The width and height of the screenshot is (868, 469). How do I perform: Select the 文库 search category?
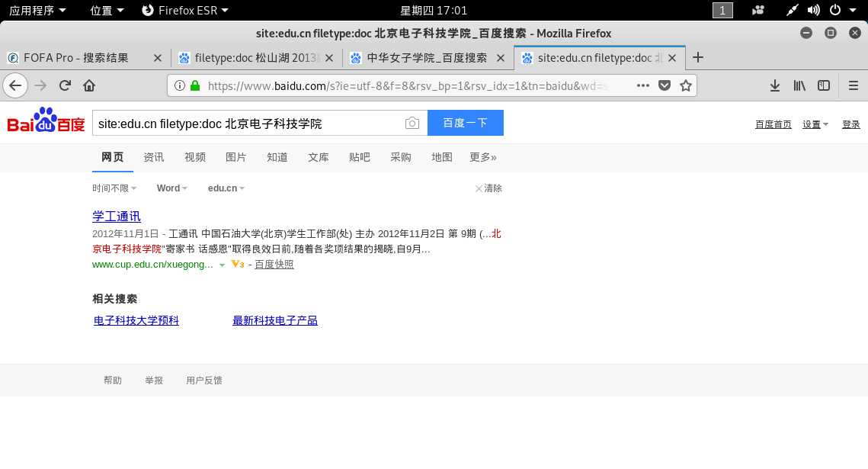coord(319,157)
